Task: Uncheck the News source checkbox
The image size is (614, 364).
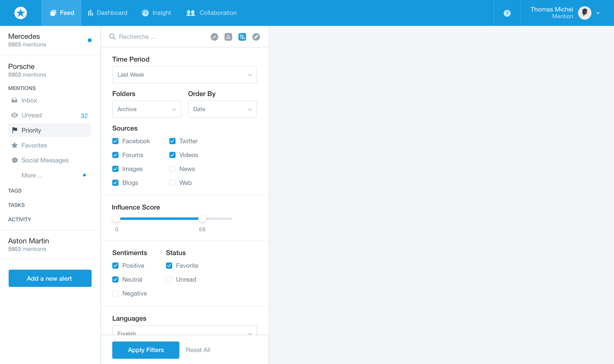Action: pyautogui.click(x=172, y=169)
